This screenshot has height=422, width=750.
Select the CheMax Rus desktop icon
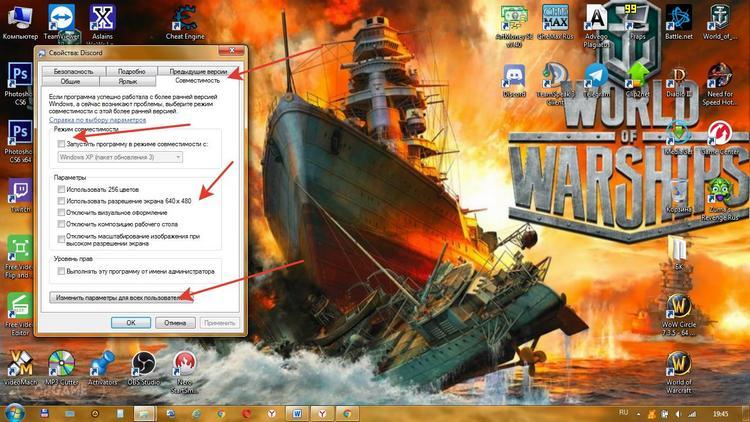555,22
